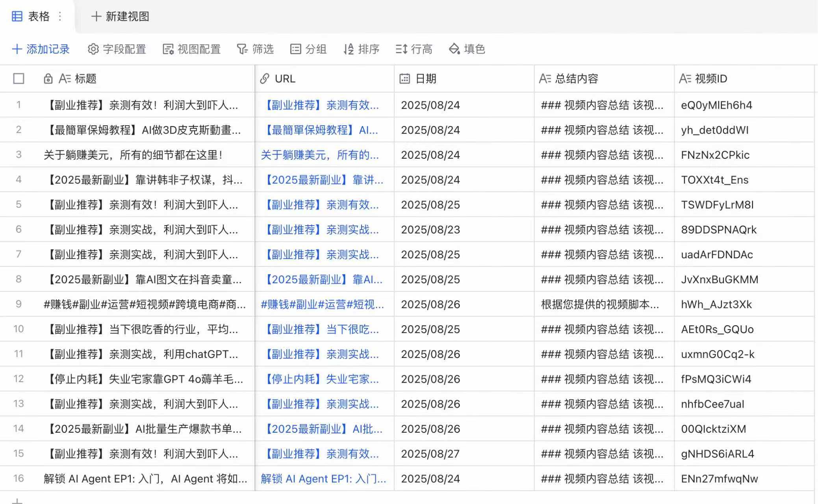Open the 总结内容 column header menu

coord(576,79)
